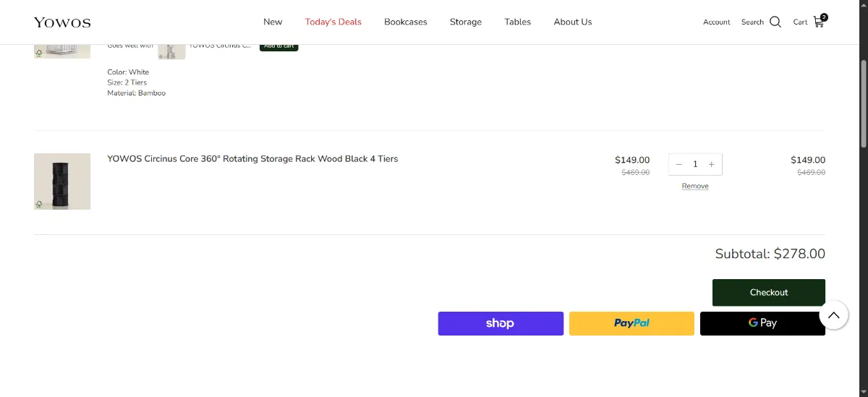Click the Material: Bamboo text

tap(136, 93)
